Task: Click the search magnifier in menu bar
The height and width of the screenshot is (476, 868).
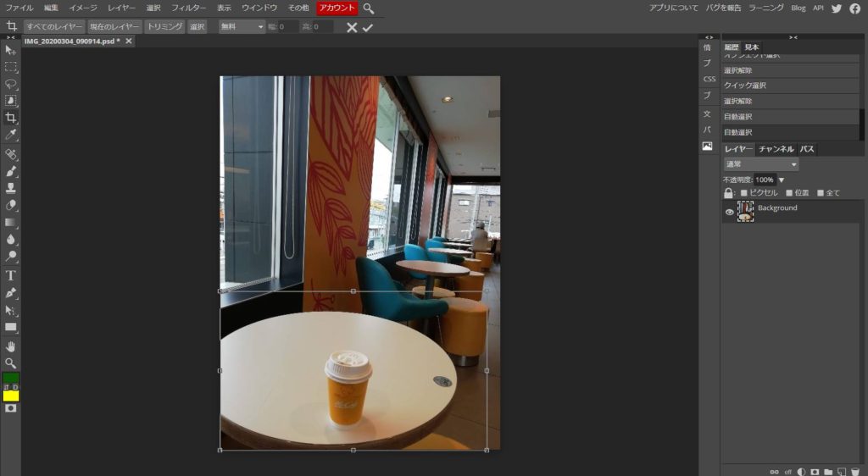Action: (369, 8)
